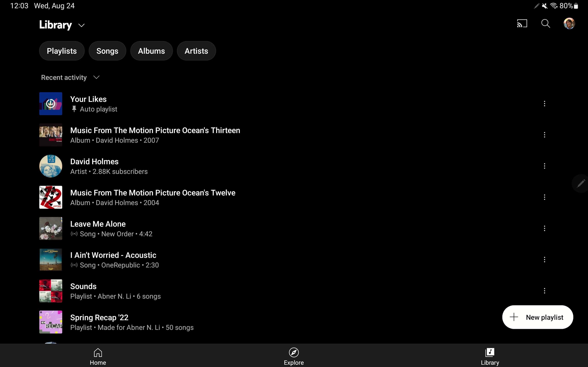Open more options for Ocean's Twelve album
Viewport: 588px width, 367px height.
(544, 197)
